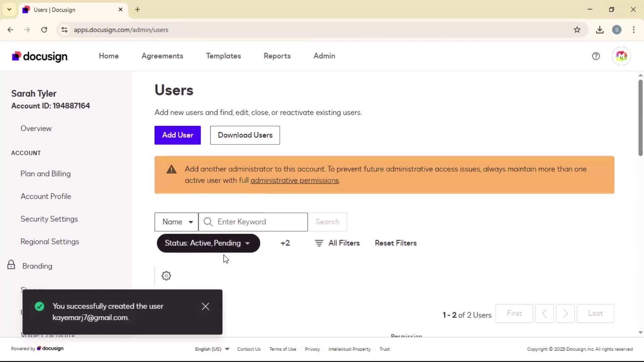Click the orange banner's warning triangle icon
Viewport: 644px width, 362px height.
point(171,169)
